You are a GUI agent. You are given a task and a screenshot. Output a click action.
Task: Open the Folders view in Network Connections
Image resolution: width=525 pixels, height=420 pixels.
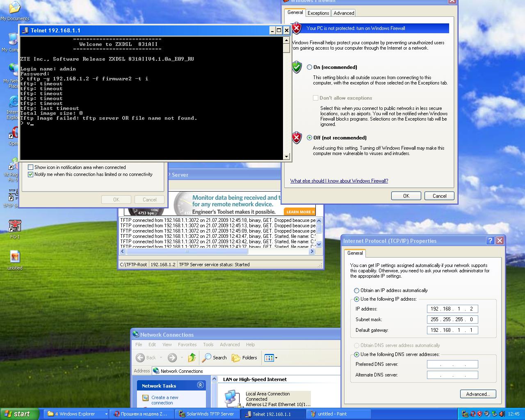pos(236,358)
